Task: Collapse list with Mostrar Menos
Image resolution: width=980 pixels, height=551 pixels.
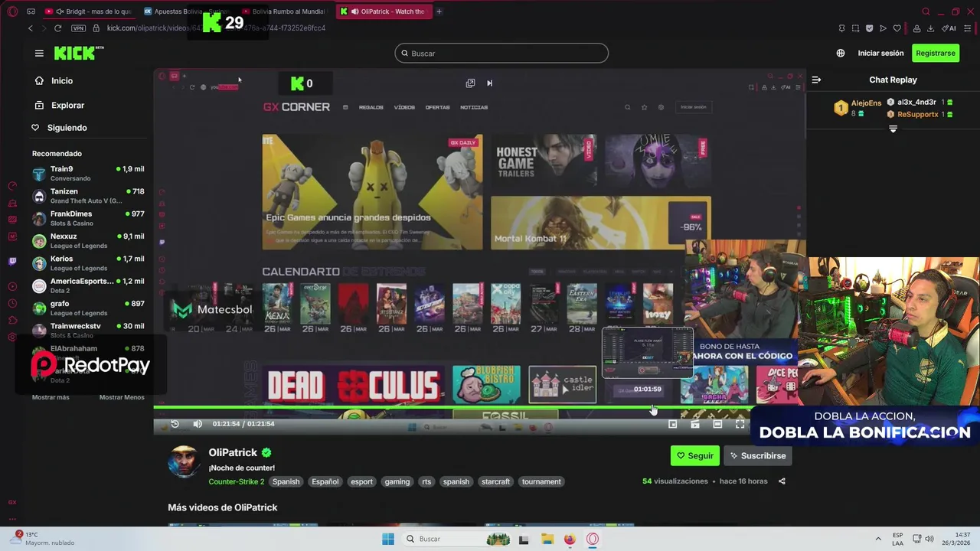Action: pos(122,397)
